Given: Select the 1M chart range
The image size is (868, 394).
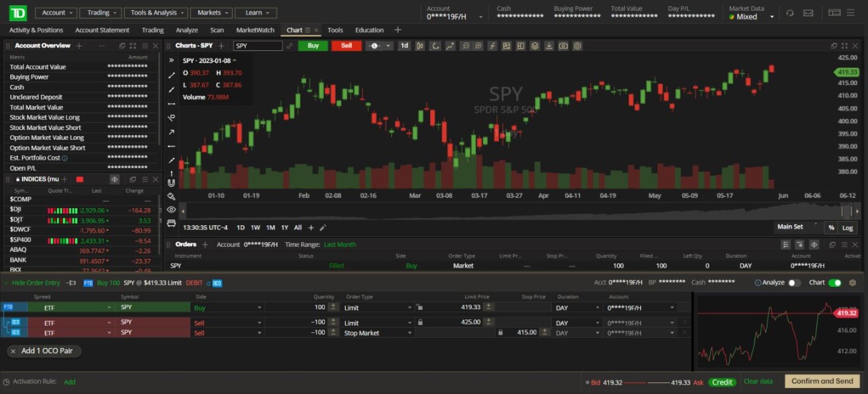Looking at the screenshot, I should point(270,228).
